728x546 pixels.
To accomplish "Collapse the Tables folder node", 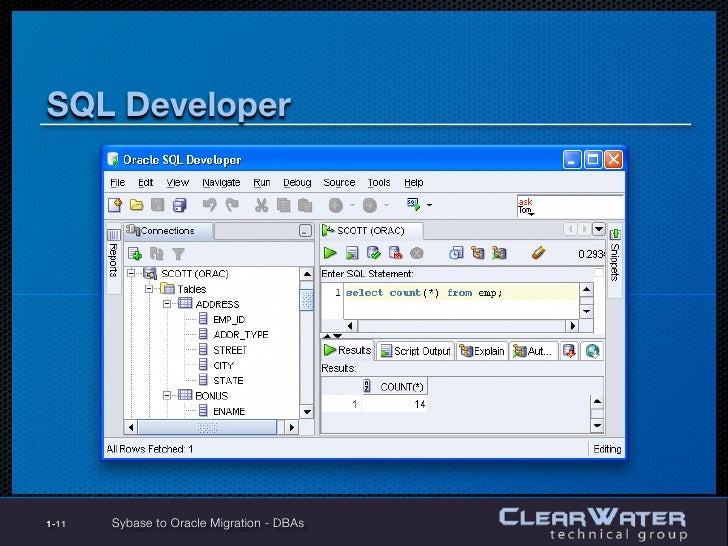I will [149, 289].
